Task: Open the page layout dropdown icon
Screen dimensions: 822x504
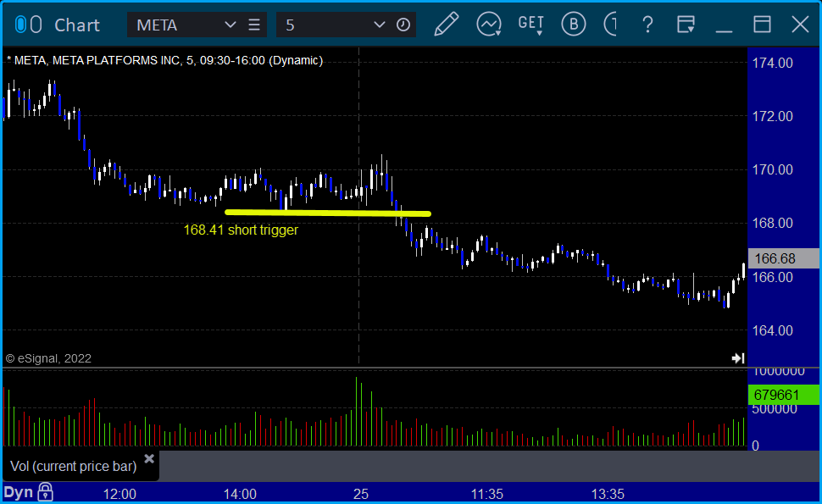Action: [x=686, y=24]
